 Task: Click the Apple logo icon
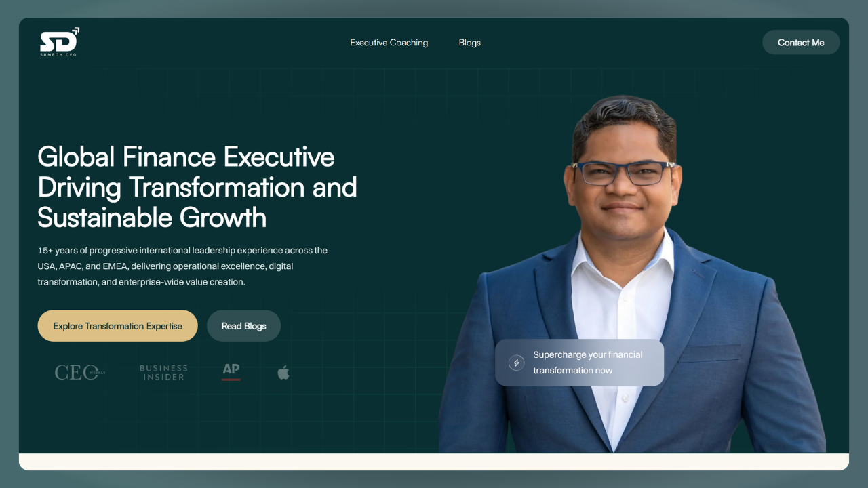click(283, 371)
